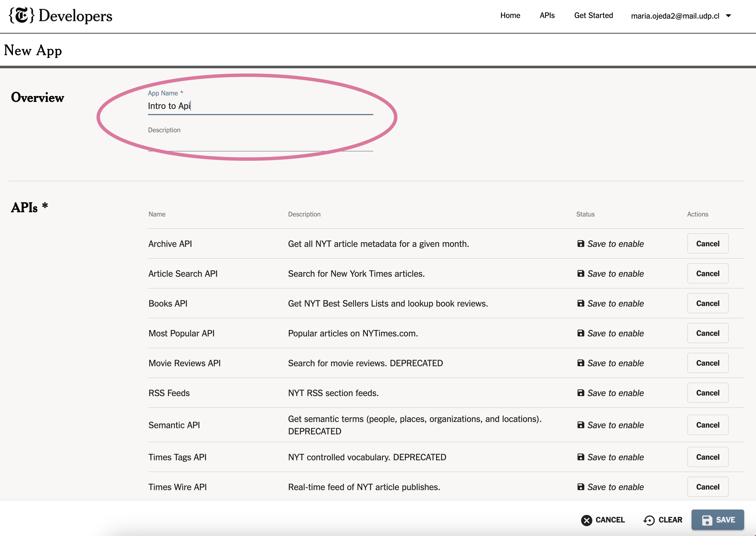Click the save icon in Times Wire API status
This screenshot has height=536, width=756.
click(581, 487)
